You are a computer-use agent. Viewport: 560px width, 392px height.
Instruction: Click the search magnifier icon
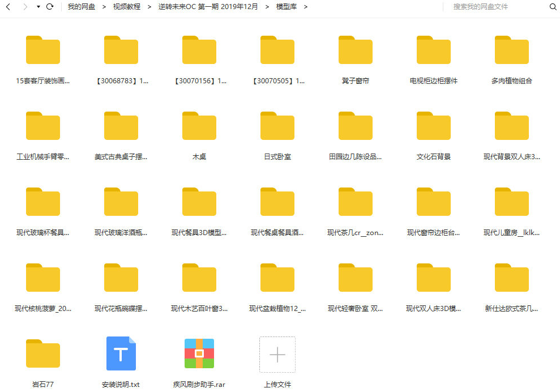[553, 7]
